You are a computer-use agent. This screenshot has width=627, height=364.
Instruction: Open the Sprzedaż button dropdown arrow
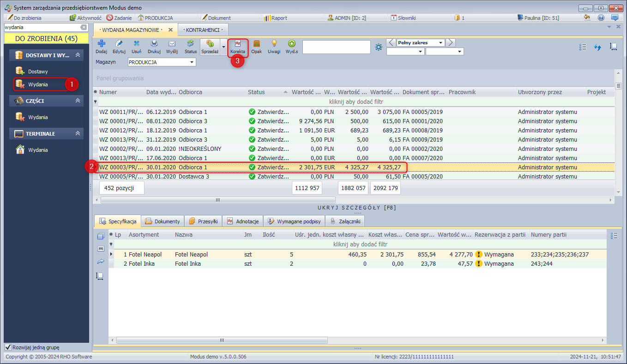coord(223,47)
